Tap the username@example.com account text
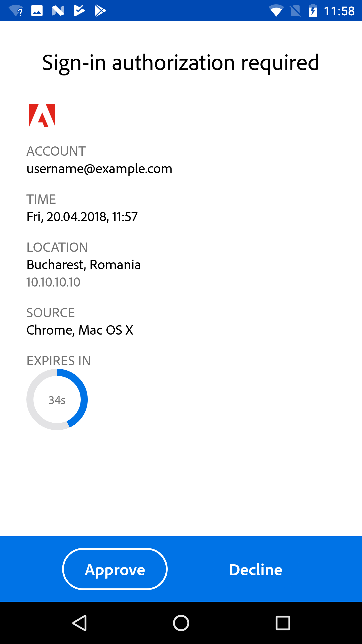This screenshot has width=362, height=644. 100,169
